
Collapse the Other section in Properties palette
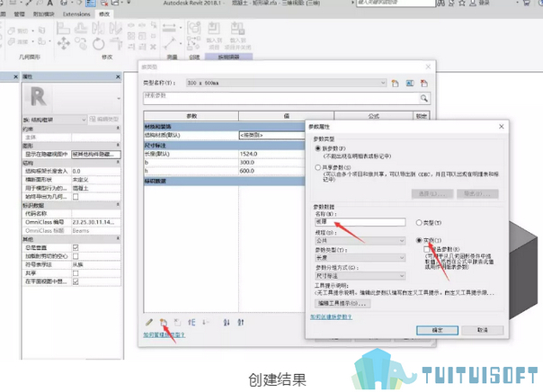(x=118, y=239)
